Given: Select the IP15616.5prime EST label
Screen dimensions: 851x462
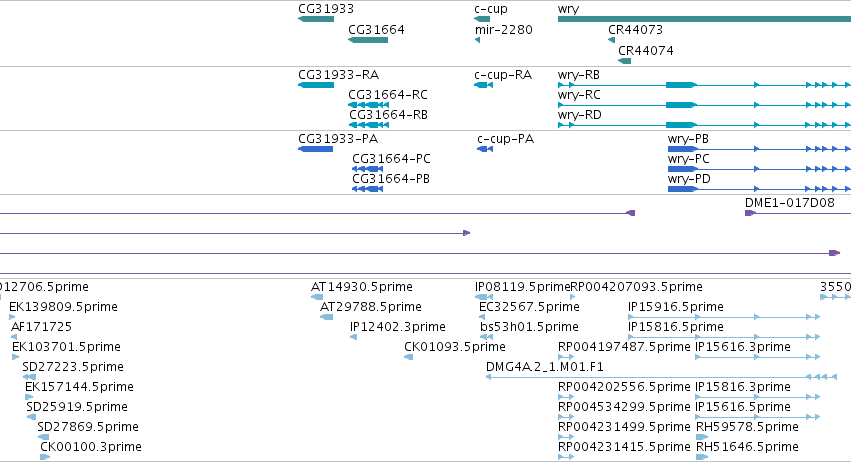Looking at the screenshot, I should pyautogui.click(x=743, y=407).
